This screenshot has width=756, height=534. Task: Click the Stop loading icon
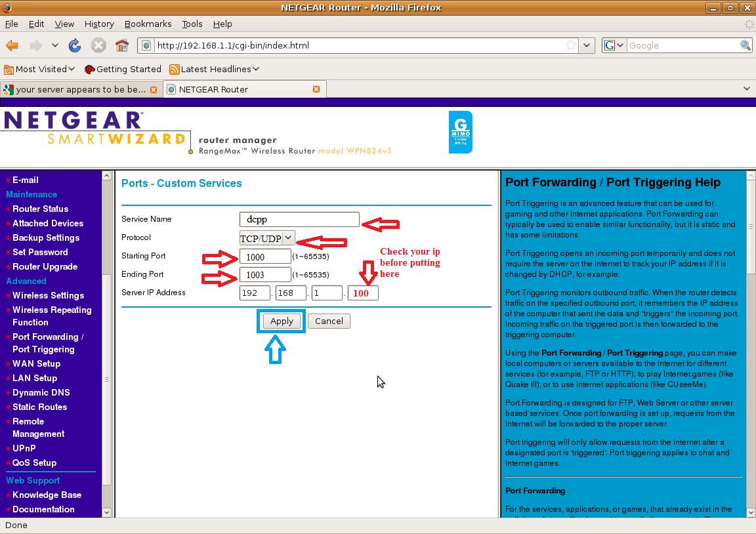coord(98,45)
